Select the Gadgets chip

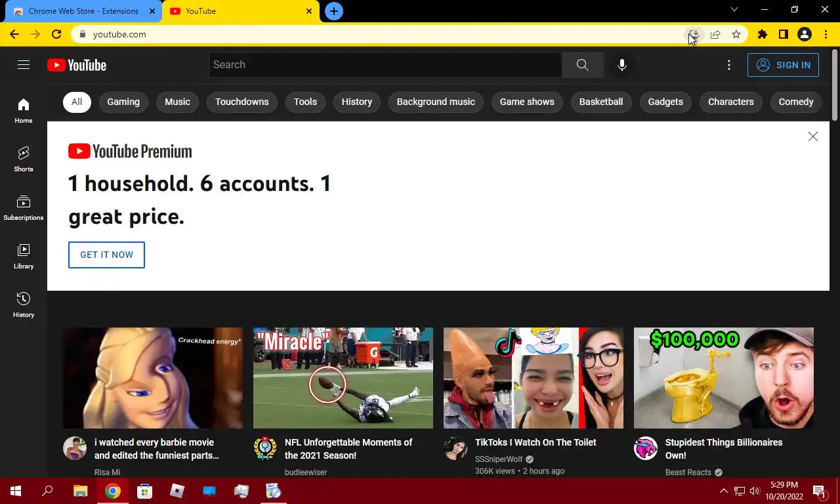pyautogui.click(x=665, y=102)
